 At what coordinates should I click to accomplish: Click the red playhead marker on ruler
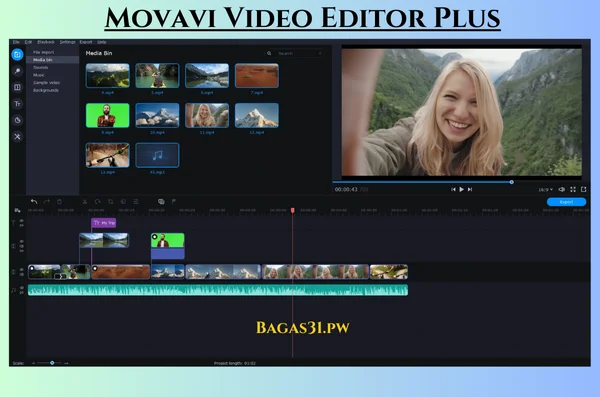click(293, 210)
